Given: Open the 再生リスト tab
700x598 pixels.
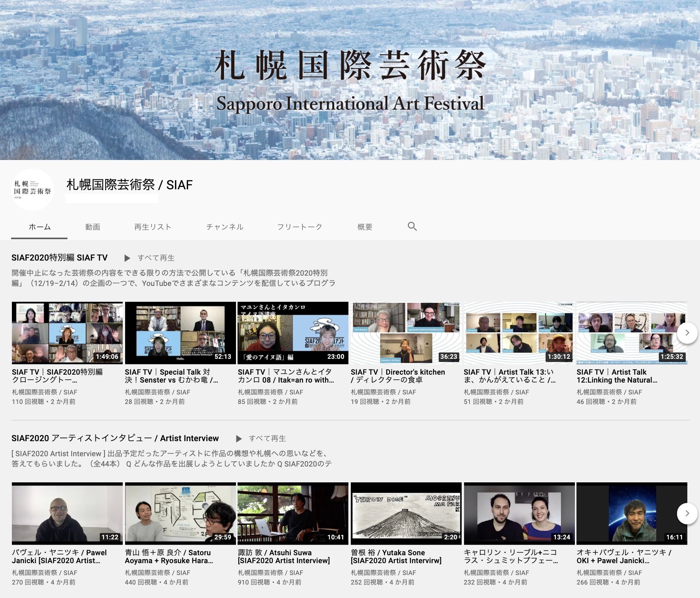Looking at the screenshot, I should pyautogui.click(x=152, y=227).
